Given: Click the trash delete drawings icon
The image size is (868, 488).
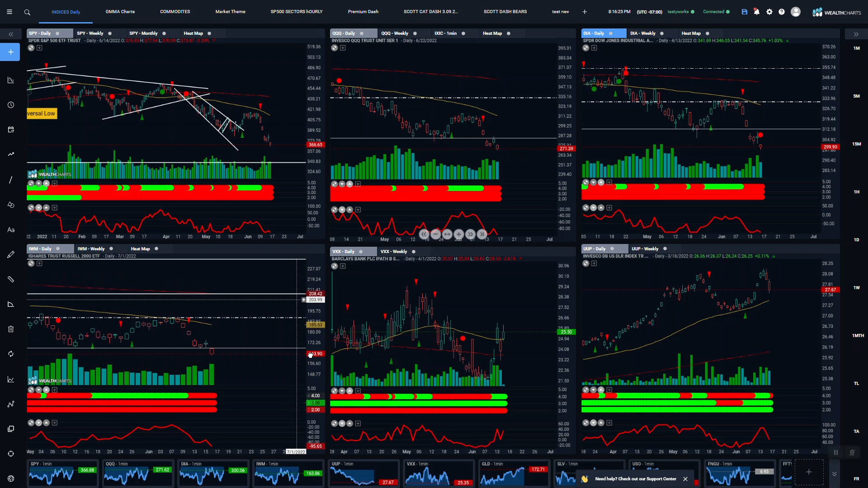Looking at the screenshot, I should (11, 329).
